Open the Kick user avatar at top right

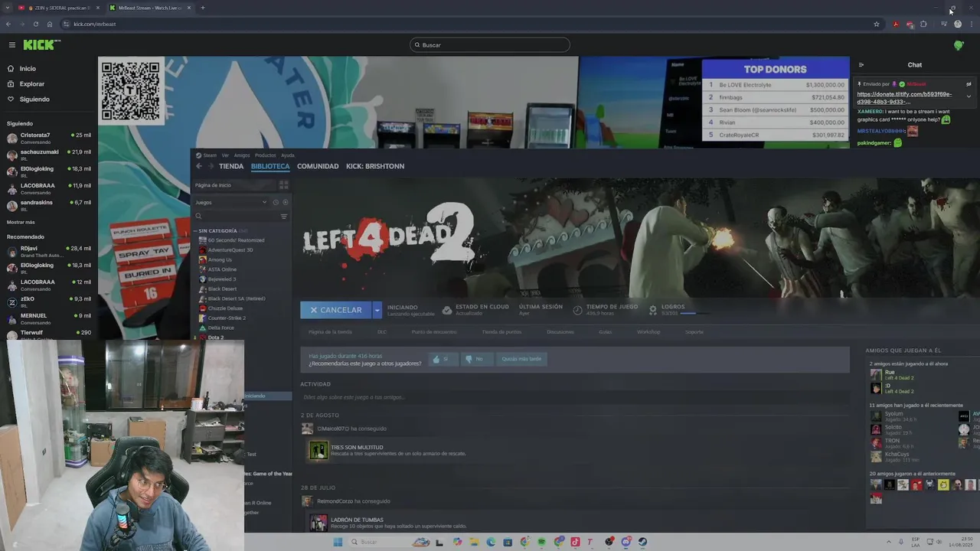coord(958,45)
